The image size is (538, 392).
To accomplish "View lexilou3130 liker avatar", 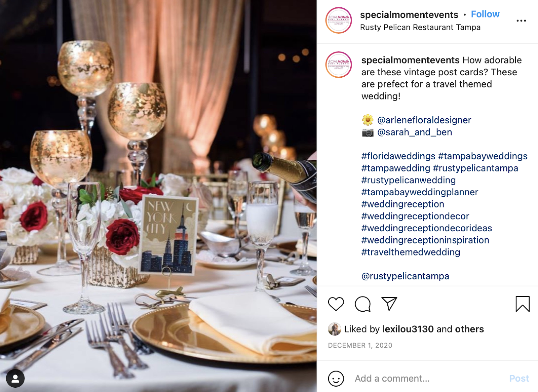I will point(334,329).
